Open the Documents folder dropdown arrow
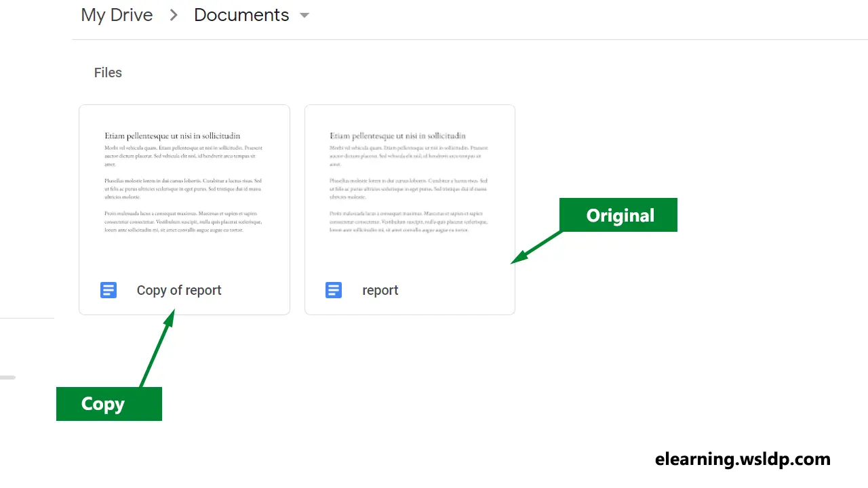 coord(304,16)
